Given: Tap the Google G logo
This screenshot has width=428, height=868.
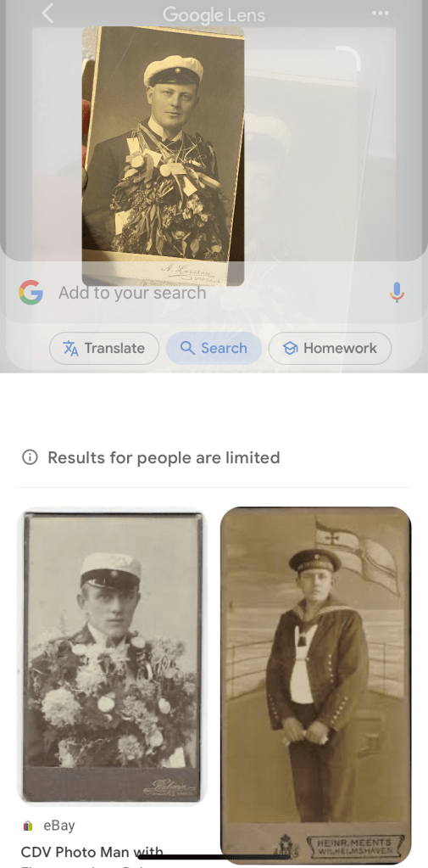Looking at the screenshot, I should coord(31,292).
